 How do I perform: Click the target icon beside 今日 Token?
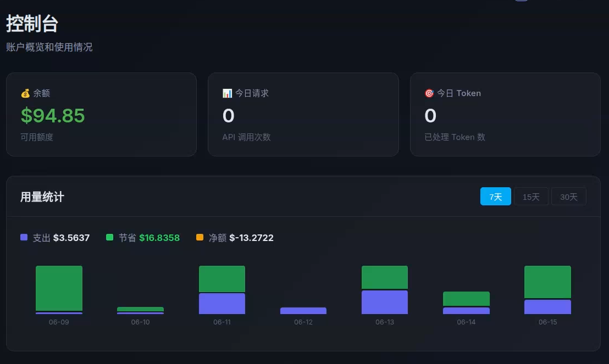pos(429,93)
